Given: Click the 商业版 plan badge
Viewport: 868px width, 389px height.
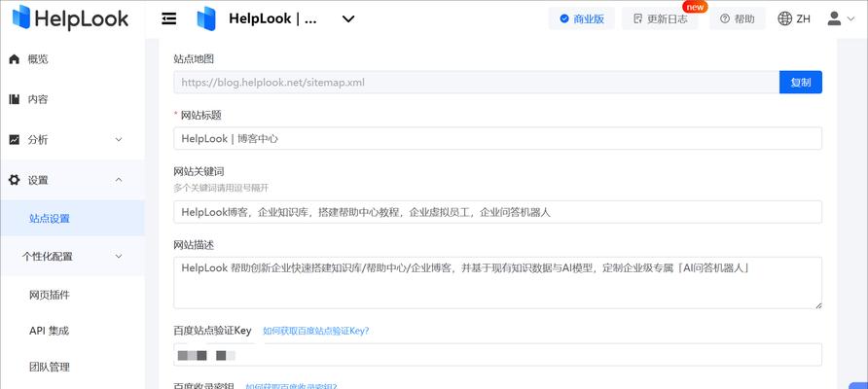Looking at the screenshot, I should [582, 18].
